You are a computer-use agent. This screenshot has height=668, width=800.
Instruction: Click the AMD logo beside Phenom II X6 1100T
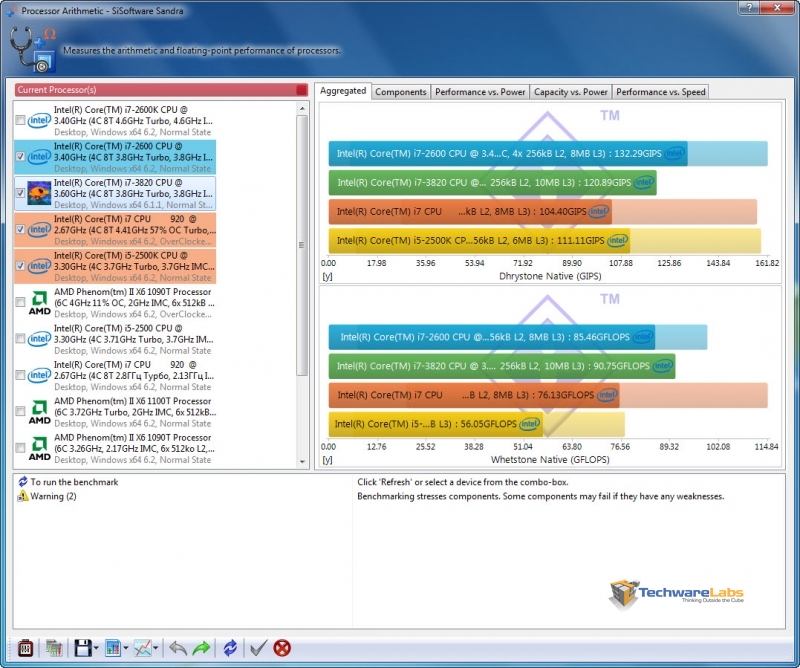(x=39, y=412)
